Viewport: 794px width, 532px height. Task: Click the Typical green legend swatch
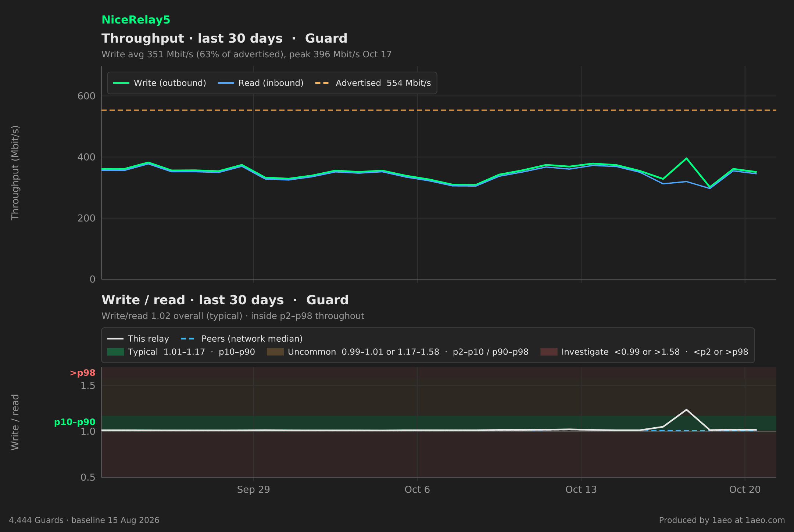[115, 352]
